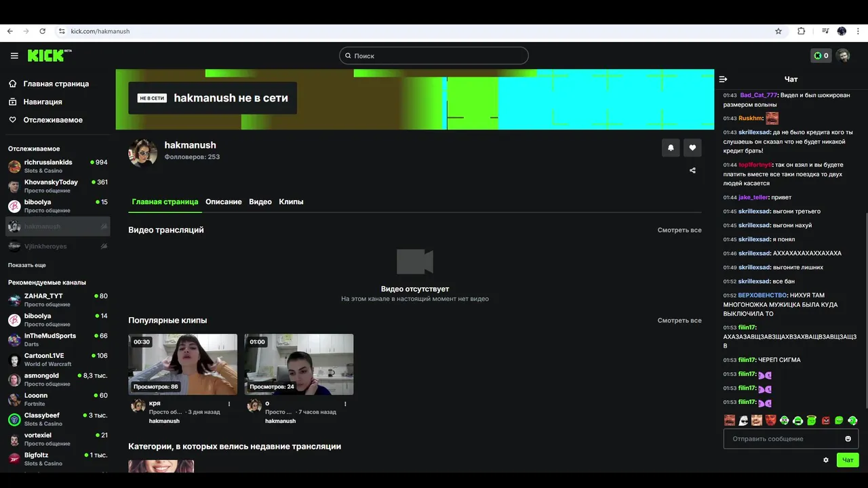Open CartoonL1VE recommended channel
This screenshot has height=488, width=868.
coord(58,359)
